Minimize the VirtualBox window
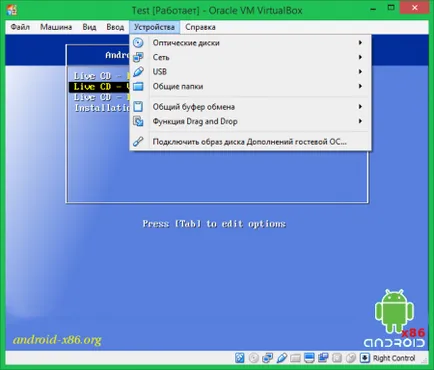Screen dimensions: 434x370 [374, 9]
